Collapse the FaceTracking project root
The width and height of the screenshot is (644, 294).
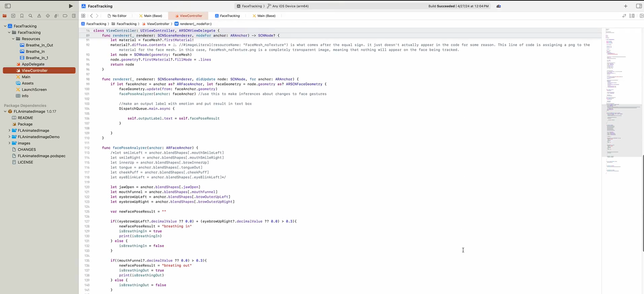point(5,26)
